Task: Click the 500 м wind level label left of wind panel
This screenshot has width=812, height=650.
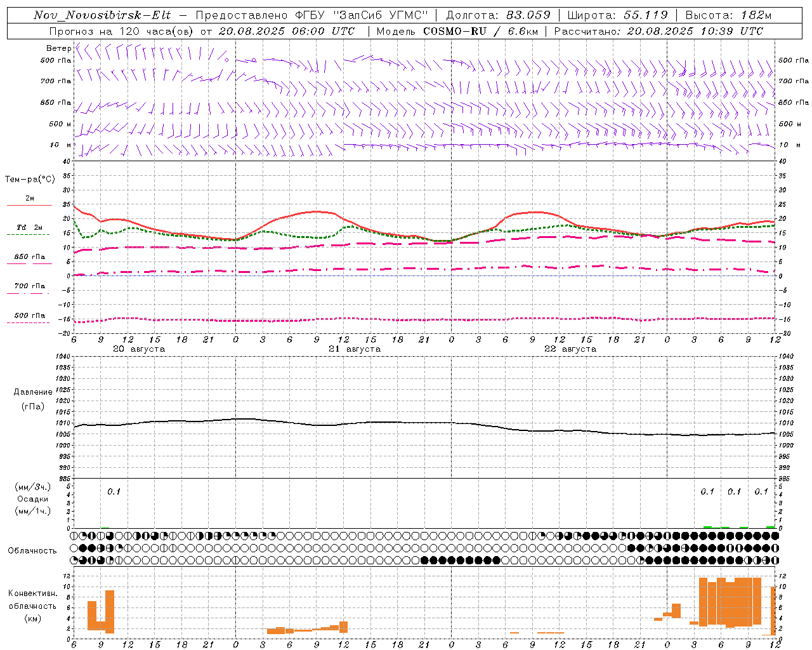Action: point(61,124)
